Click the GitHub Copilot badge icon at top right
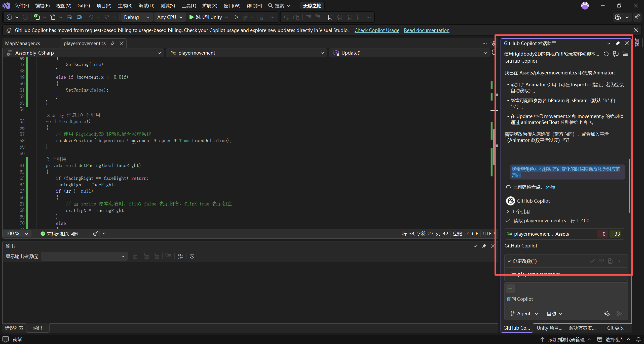 coord(618,17)
